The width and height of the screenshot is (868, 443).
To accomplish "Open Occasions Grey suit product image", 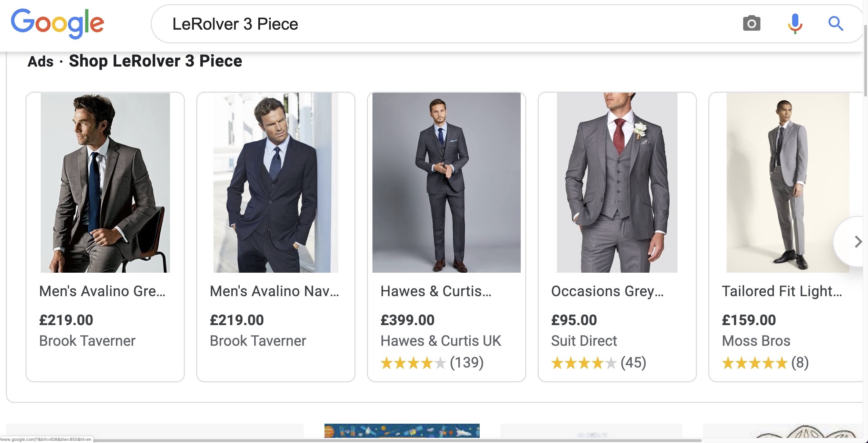I will click(x=617, y=183).
